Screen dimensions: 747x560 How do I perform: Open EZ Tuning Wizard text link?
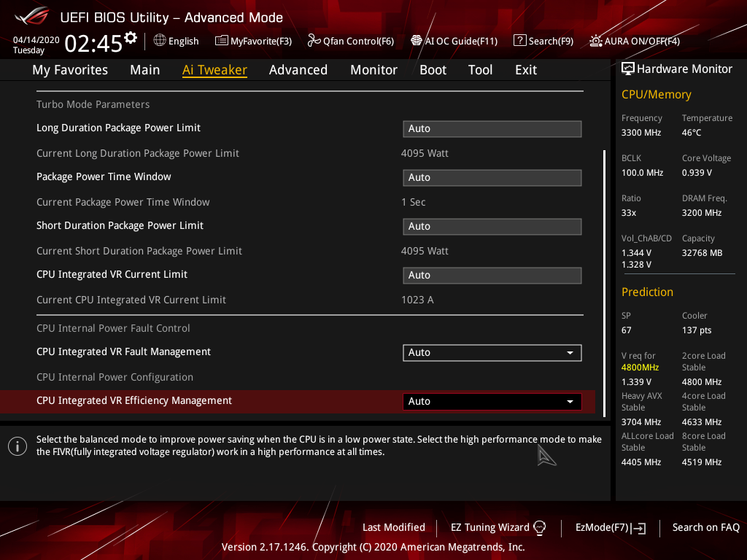[489, 527]
